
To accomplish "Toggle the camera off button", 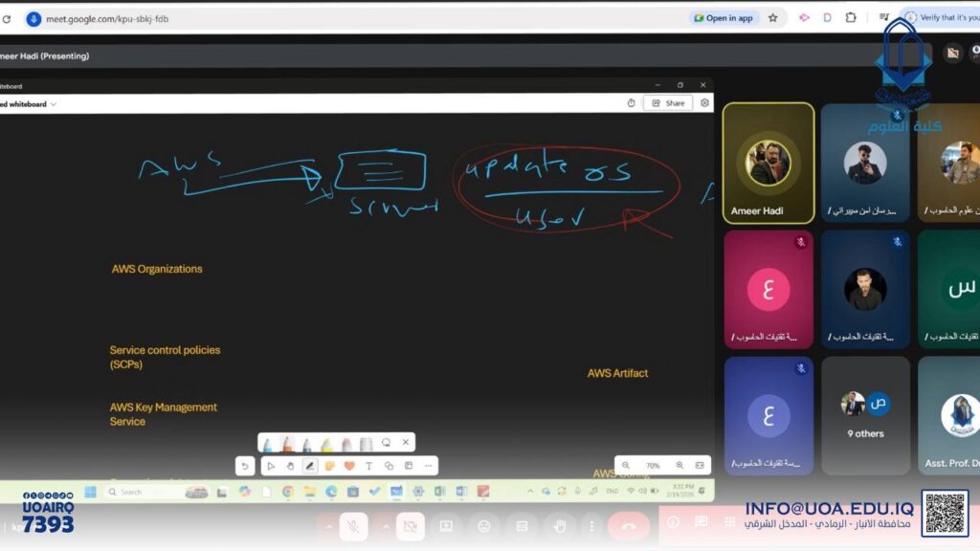I will pos(410,526).
